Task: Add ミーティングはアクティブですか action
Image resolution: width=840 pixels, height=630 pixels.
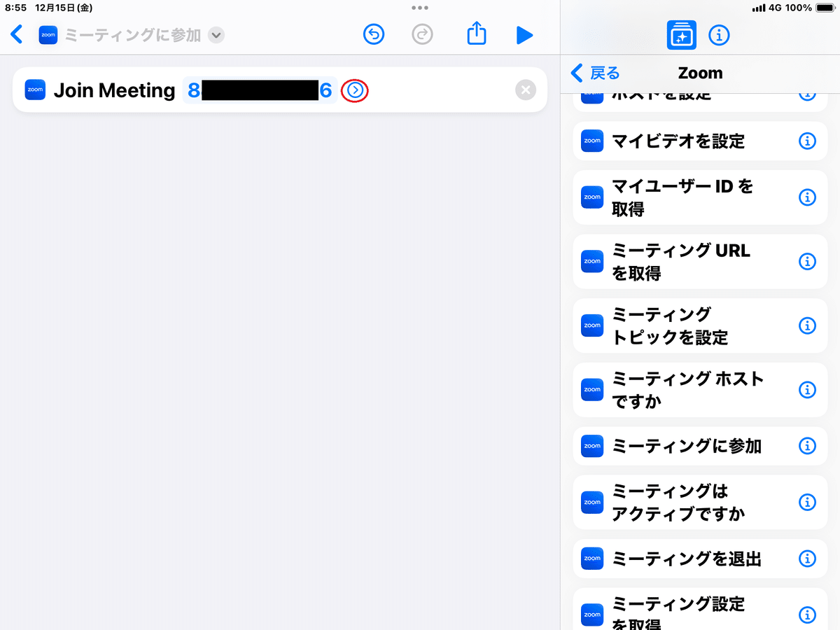Action: click(700, 503)
